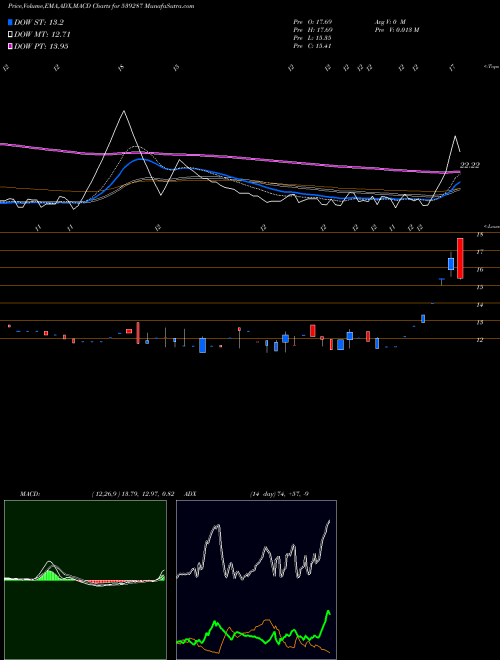500x660 pixels.
Task: Click the large red candlestick at far right
Action: 460,258
